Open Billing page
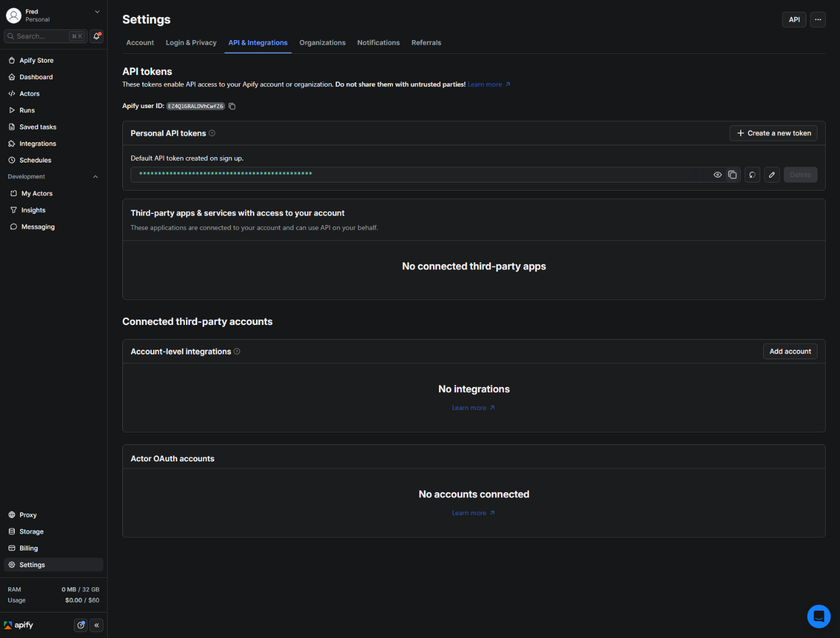Viewport: 840px width, 638px height. point(54,548)
